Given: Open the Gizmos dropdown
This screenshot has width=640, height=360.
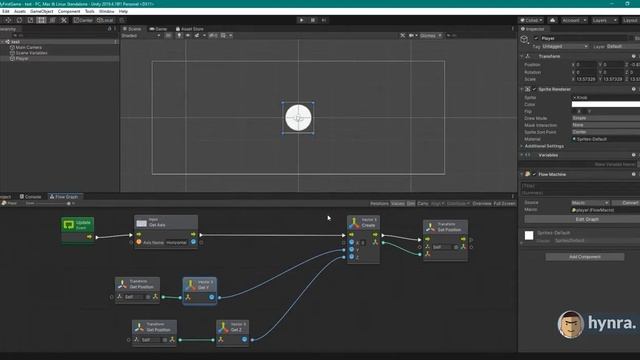Looking at the screenshot, I should click(430, 36).
